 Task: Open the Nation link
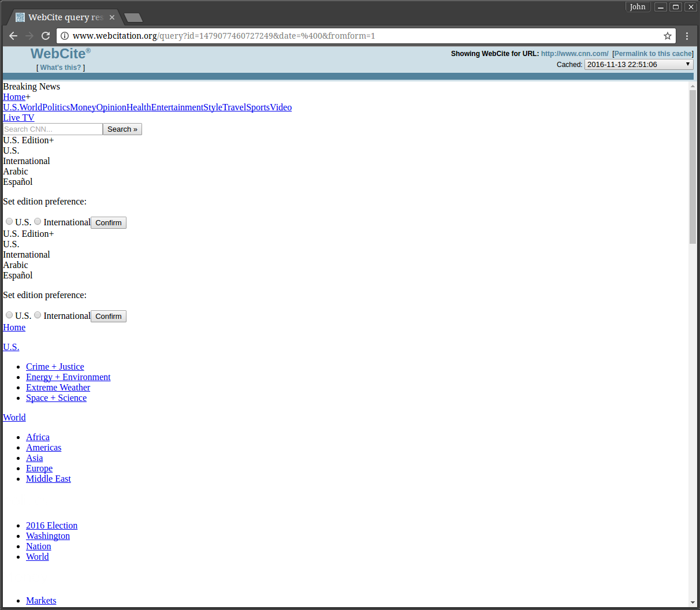(x=39, y=546)
